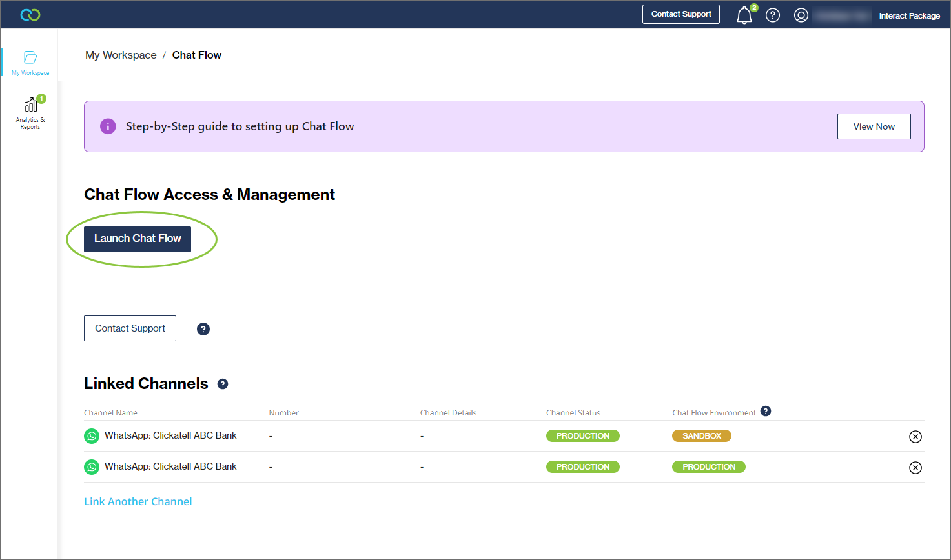The height and width of the screenshot is (560, 951).
Task: Remove the channel with PRODUCTION environment
Action: point(915,467)
